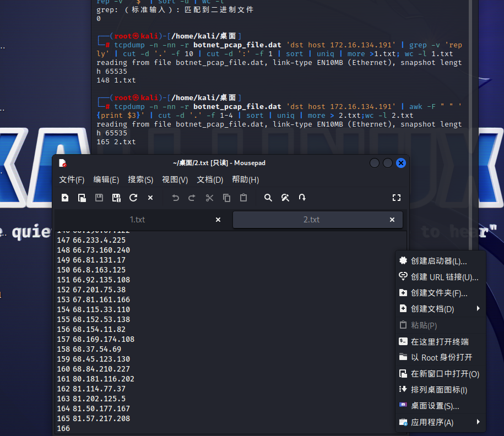Viewport: 504px width, 436px height.
Task: Click the Paste clipboard icon in toolbar
Action: pyautogui.click(x=243, y=198)
